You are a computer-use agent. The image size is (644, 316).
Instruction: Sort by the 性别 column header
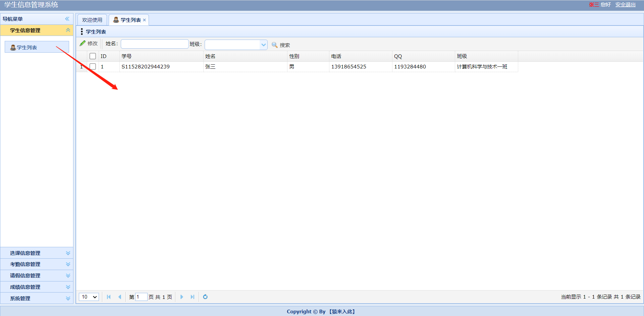pyautogui.click(x=308, y=56)
